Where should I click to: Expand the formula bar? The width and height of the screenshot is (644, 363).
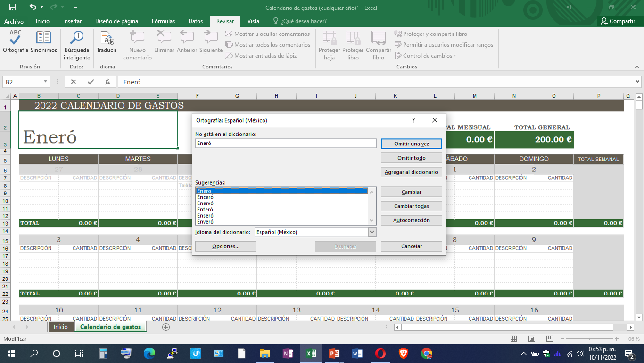click(x=638, y=82)
